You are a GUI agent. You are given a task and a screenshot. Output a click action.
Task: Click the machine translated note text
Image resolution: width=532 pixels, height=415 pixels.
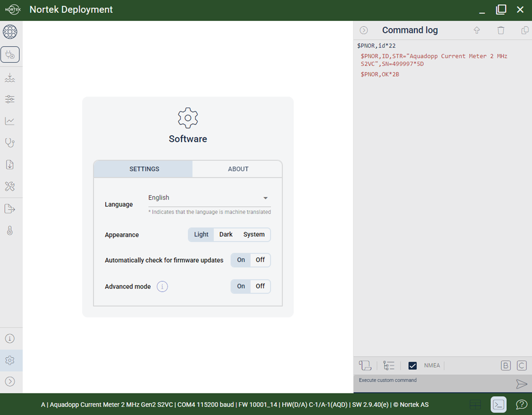click(210, 212)
